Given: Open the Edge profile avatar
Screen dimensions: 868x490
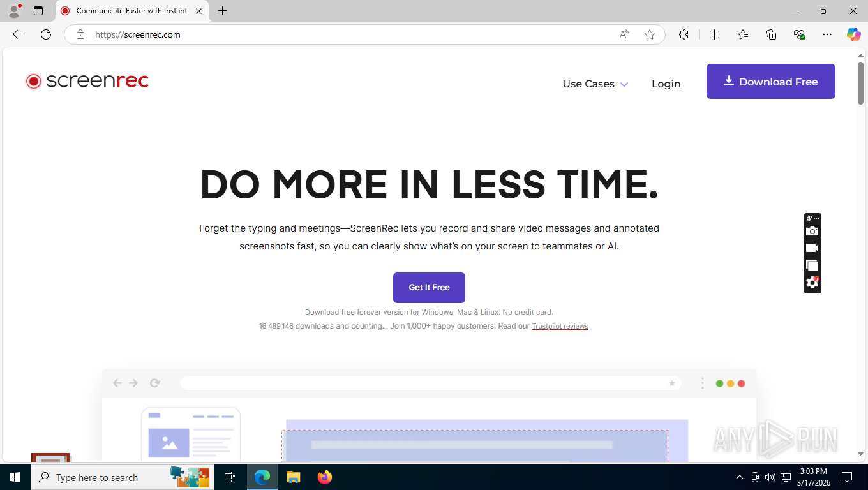Looking at the screenshot, I should [14, 11].
